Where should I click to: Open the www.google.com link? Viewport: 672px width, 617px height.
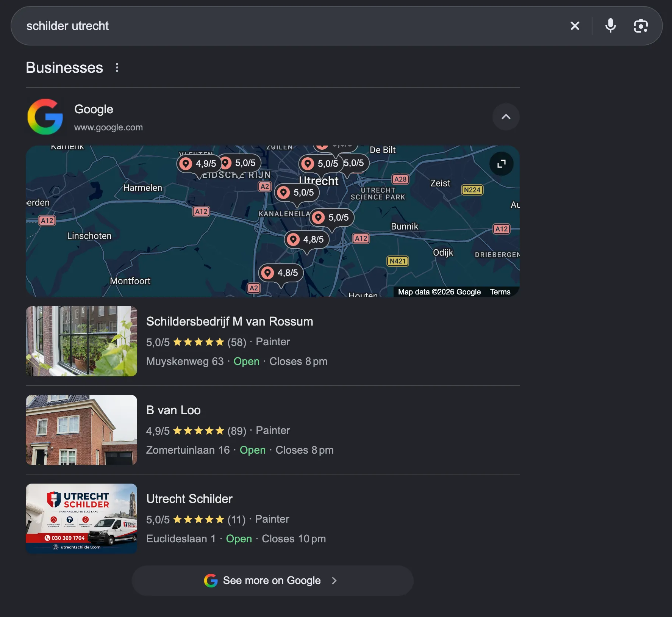click(108, 127)
